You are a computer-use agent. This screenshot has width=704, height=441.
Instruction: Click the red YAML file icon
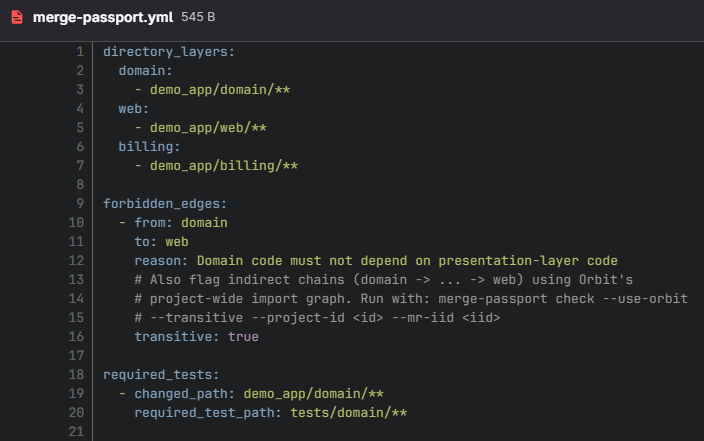click(17, 17)
